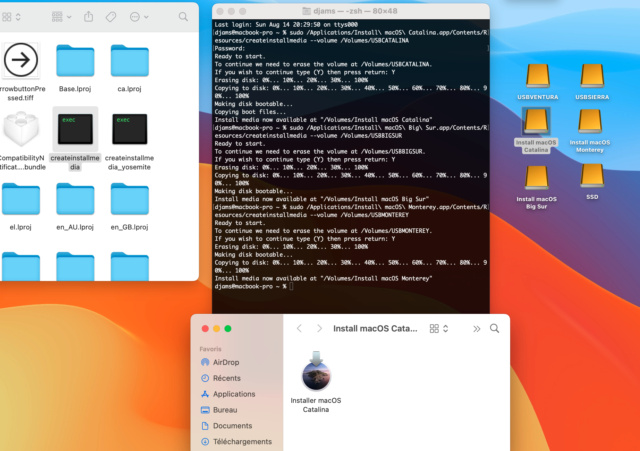This screenshot has height=451, width=640.
Task: Open the group-by dropdown in top Finder toolbar
Action: [62, 17]
